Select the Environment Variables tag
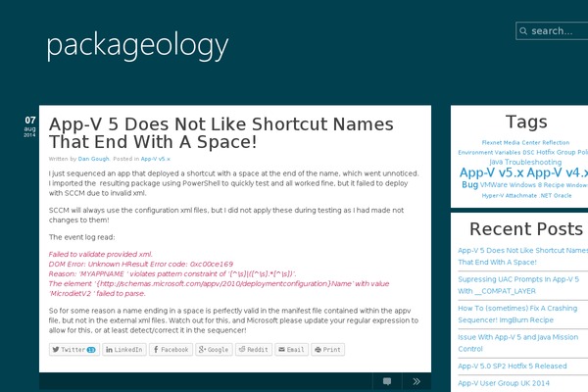This screenshot has width=588, height=392. click(x=489, y=152)
